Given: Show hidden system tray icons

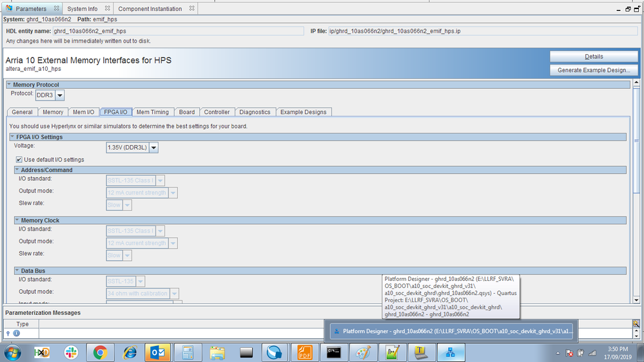Looking at the screenshot, I should pos(558,353).
